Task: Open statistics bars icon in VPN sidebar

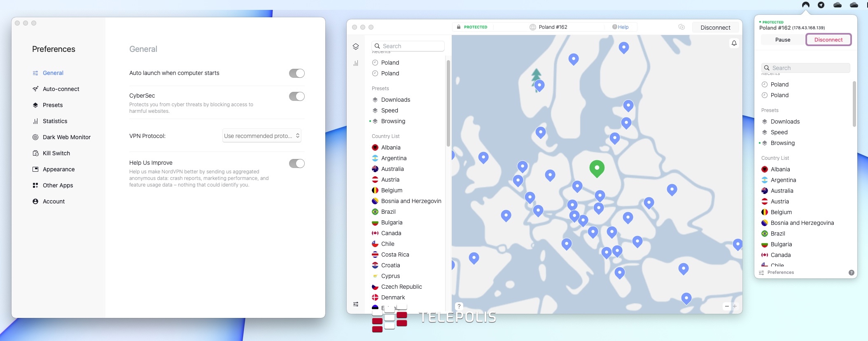Action: coord(356,63)
